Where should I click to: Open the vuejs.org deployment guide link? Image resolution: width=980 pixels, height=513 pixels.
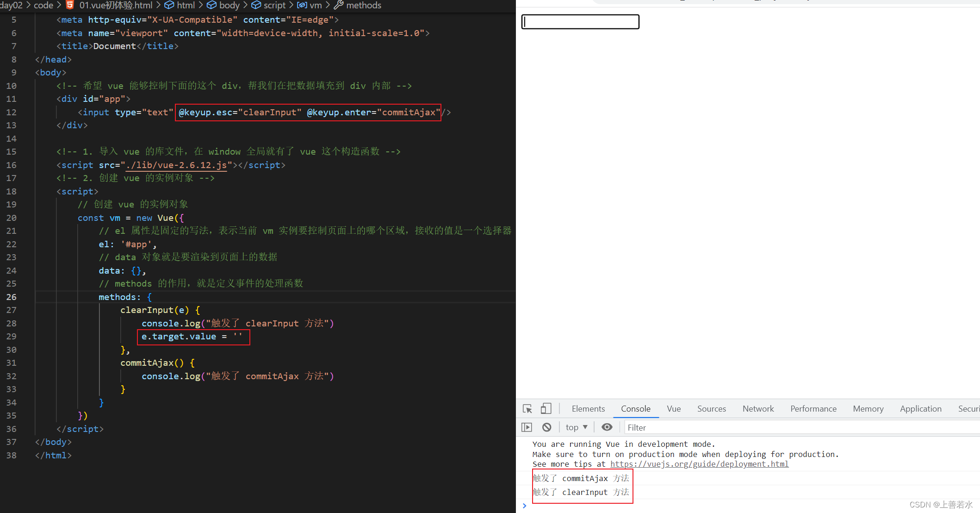(x=699, y=464)
